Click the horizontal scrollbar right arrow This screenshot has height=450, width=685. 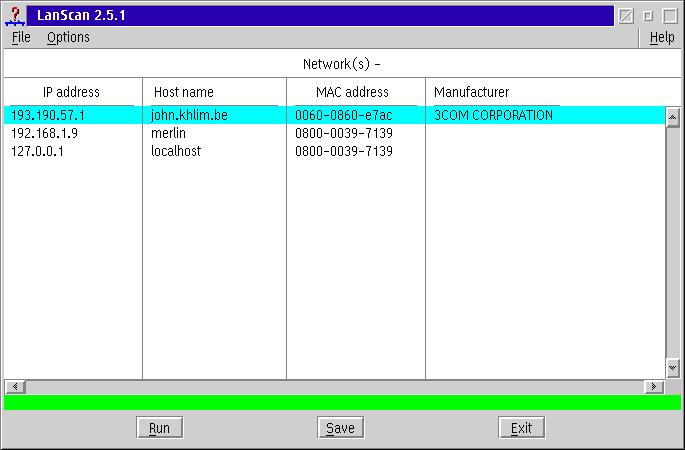(654, 387)
